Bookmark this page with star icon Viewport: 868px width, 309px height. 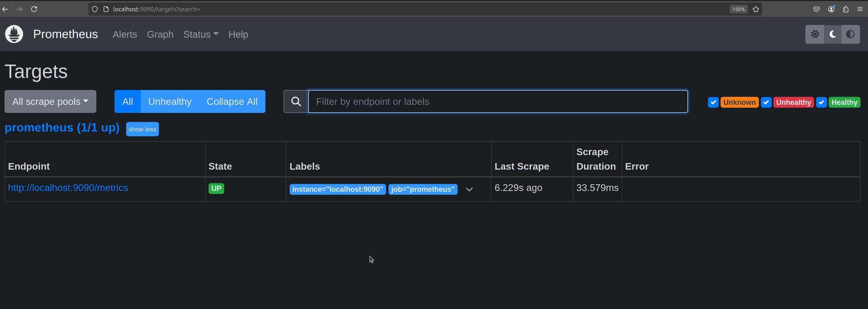756,9
